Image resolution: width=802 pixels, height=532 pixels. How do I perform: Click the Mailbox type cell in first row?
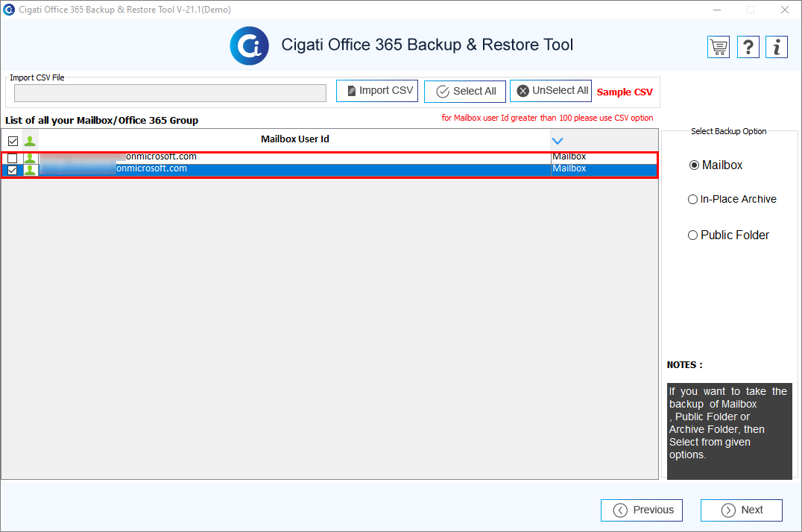[x=604, y=157]
